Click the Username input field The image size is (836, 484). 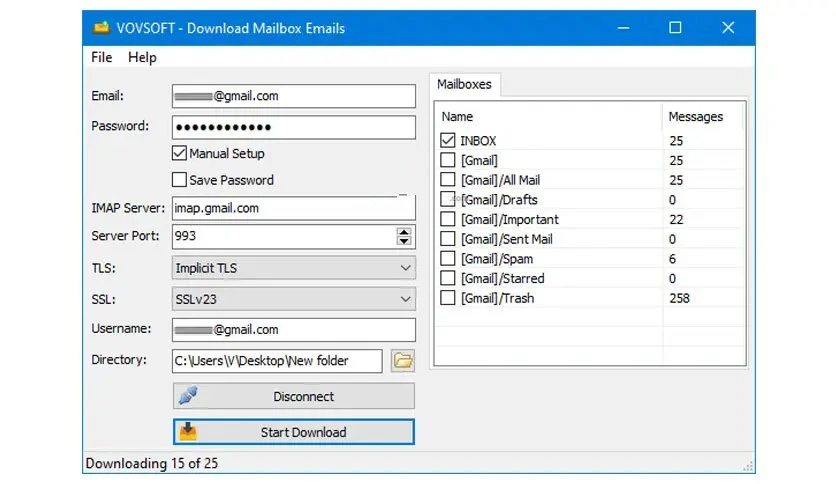294,329
